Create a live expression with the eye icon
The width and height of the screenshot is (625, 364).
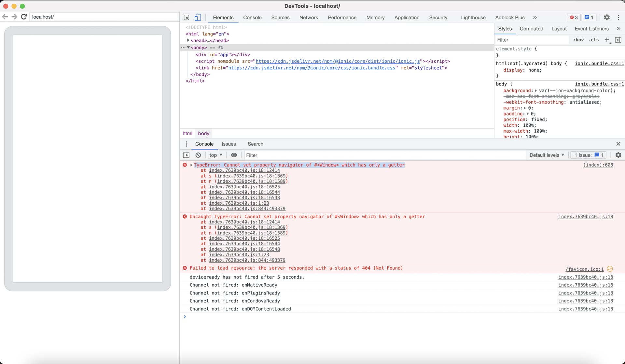234,155
